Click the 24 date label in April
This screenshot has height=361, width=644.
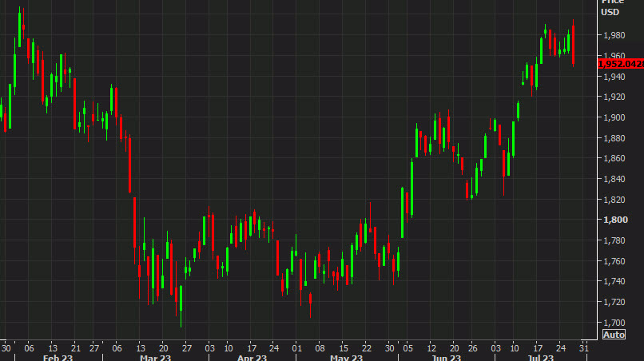click(273, 348)
